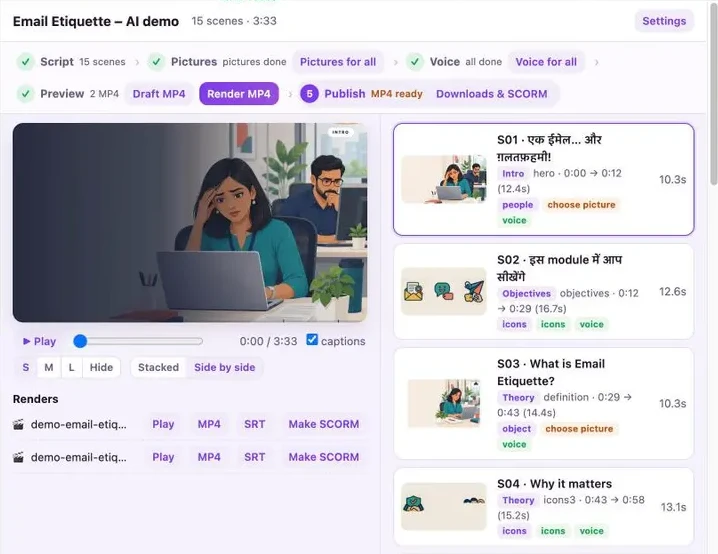
Task: Download MP4 of the first render
Action: [x=209, y=424]
